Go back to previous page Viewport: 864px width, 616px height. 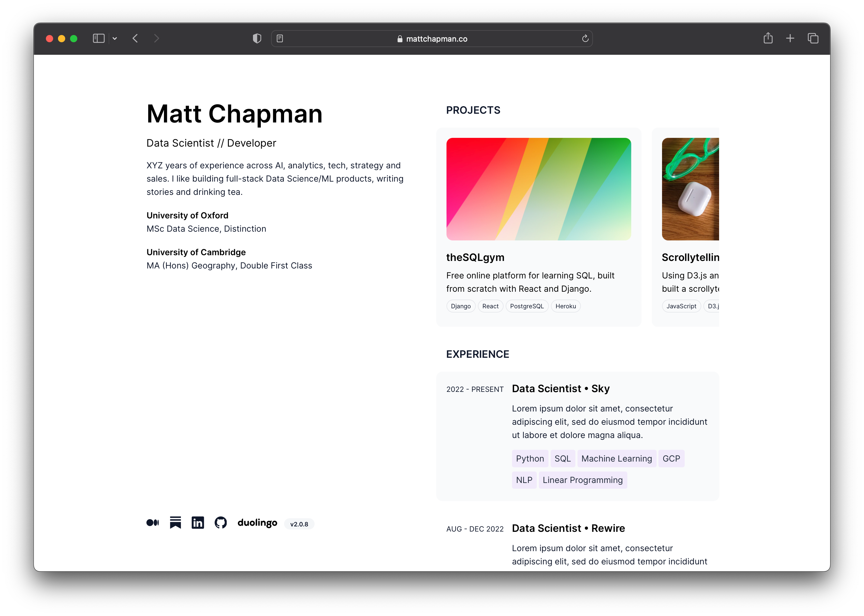click(136, 38)
